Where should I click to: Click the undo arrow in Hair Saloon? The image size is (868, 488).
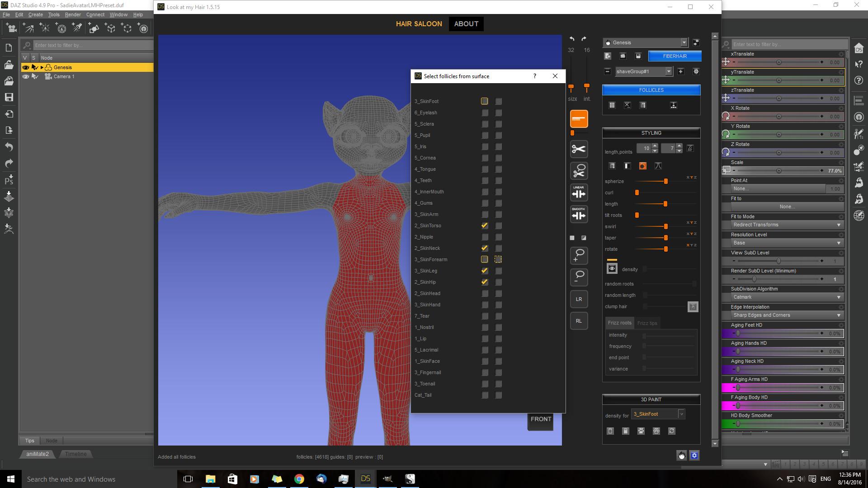572,39
